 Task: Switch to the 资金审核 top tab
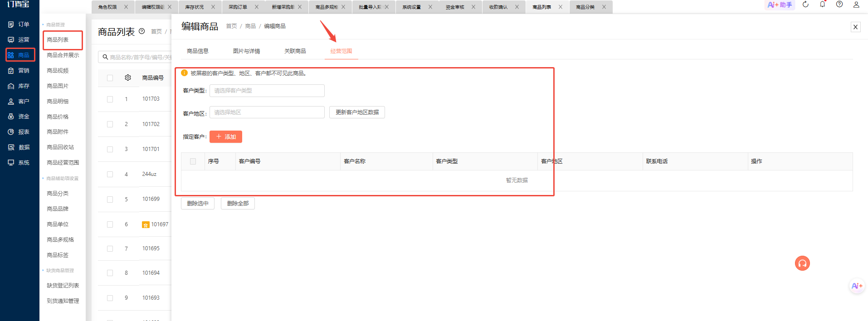coord(455,7)
